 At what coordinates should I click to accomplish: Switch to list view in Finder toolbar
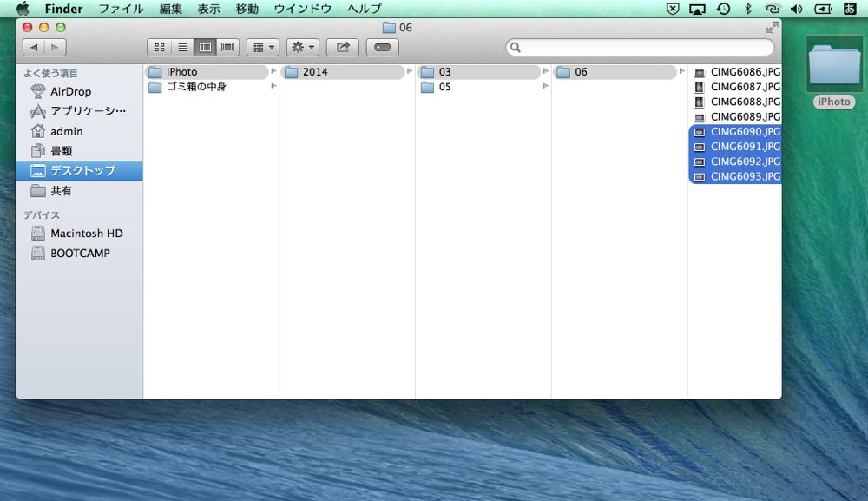[182, 48]
